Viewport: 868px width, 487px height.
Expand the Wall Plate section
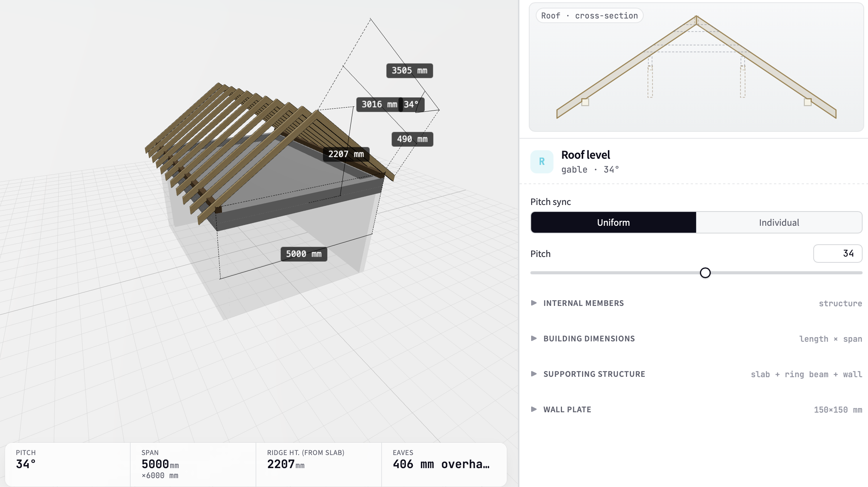(x=696, y=410)
